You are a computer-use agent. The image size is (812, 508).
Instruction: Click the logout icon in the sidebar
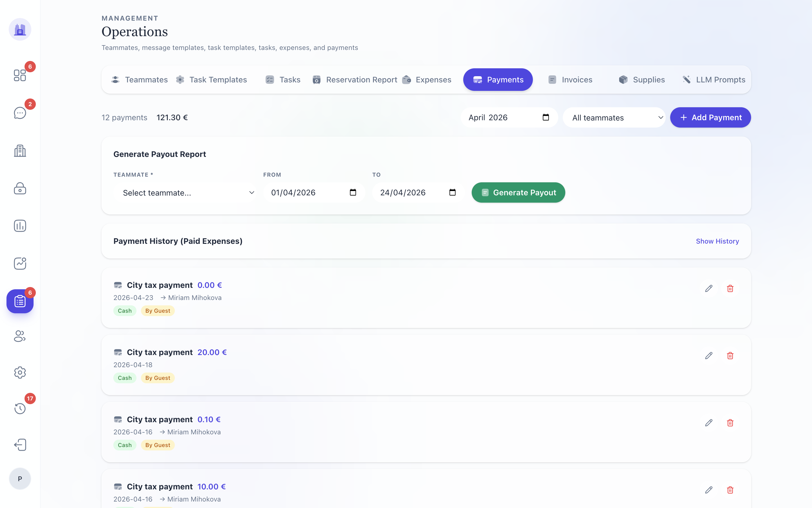pyautogui.click(x=20, y=445)
